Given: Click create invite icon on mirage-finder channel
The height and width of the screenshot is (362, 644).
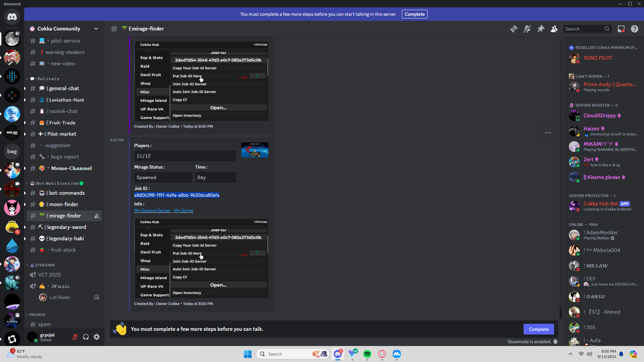Looking at the screenshot, I should (97, 216).
